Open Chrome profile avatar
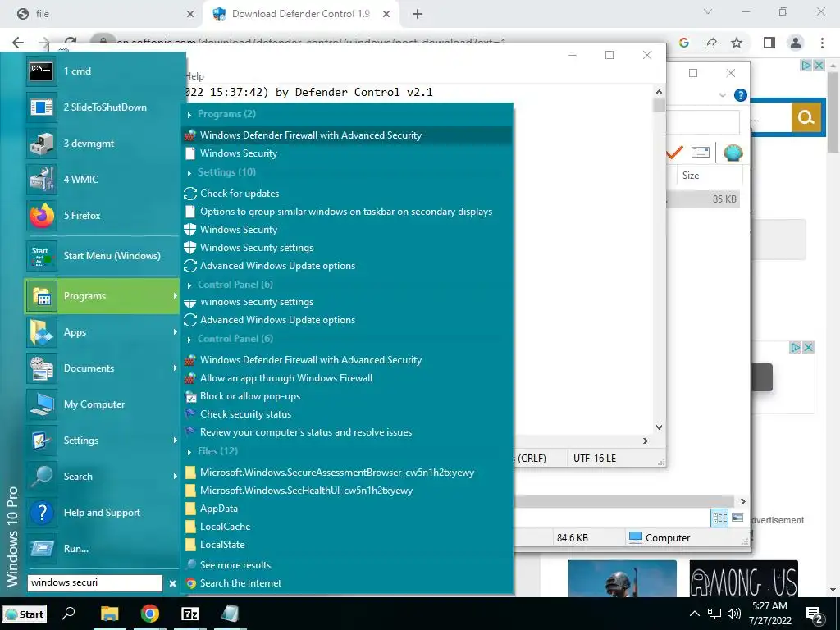Viewport: 840px width, 630px height. click(796, 43)
